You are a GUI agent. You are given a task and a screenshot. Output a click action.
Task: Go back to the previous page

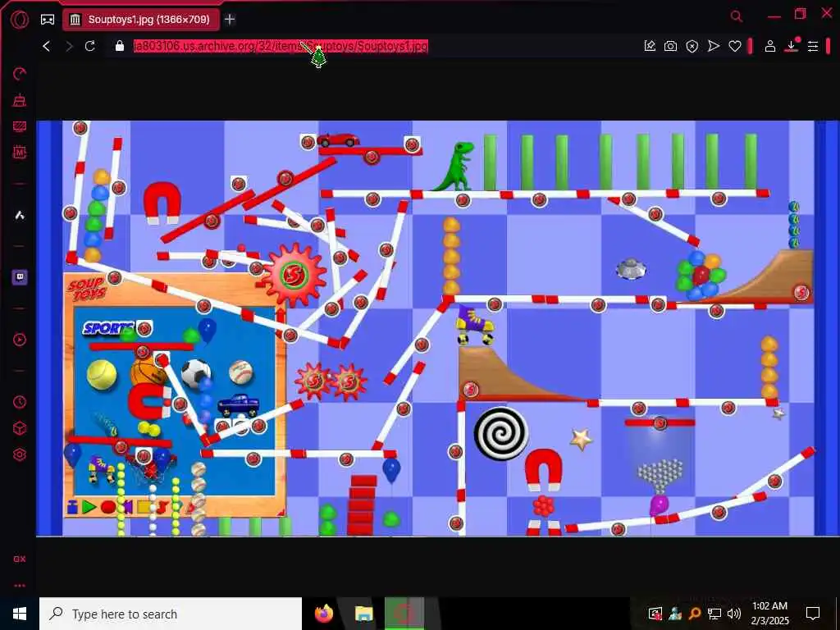pos(47,46)
